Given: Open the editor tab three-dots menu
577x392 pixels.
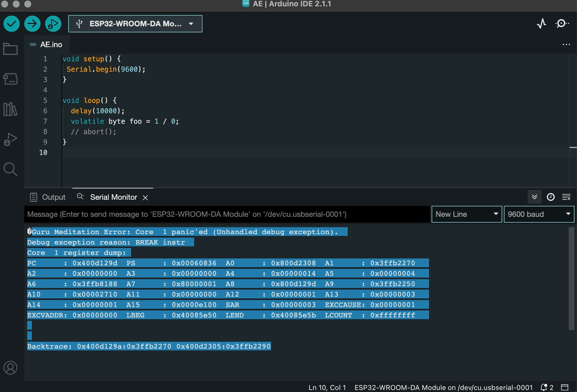Looking at the screenshot, I should (566, 44).
